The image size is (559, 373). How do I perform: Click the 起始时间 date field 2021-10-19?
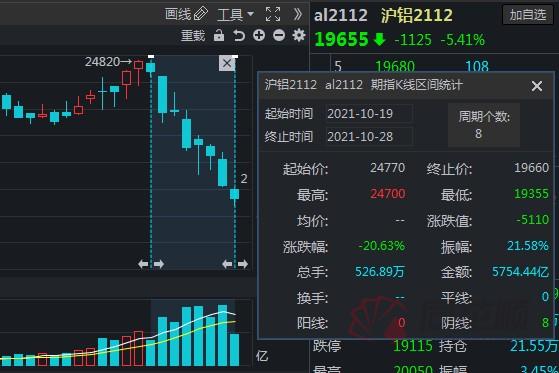coord(369,114)
